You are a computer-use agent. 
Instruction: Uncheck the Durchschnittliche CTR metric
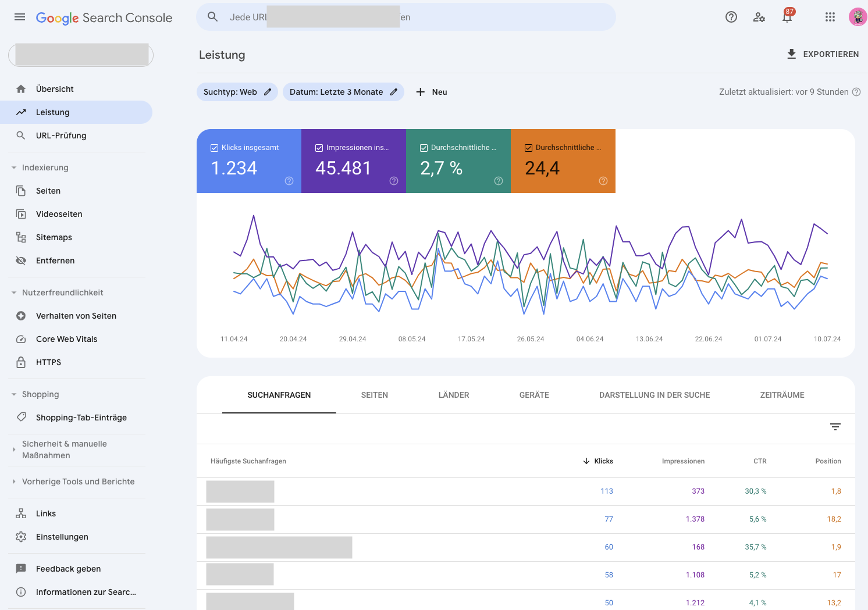tap(424, 147)
